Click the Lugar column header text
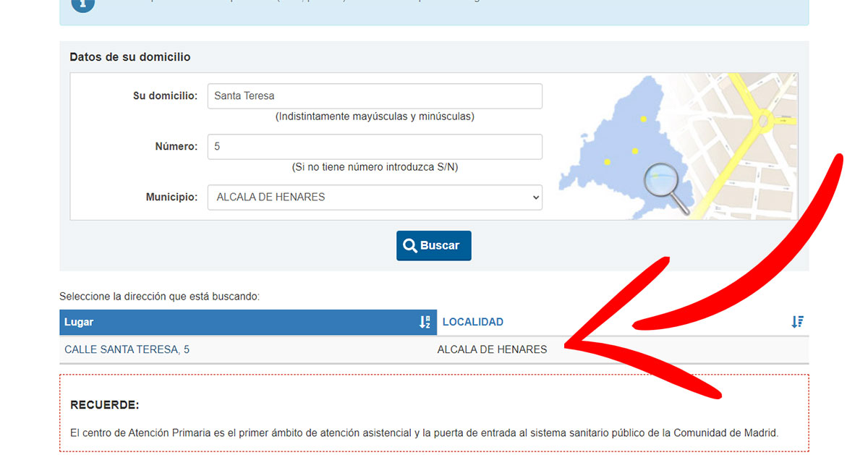 pos(79,322)
